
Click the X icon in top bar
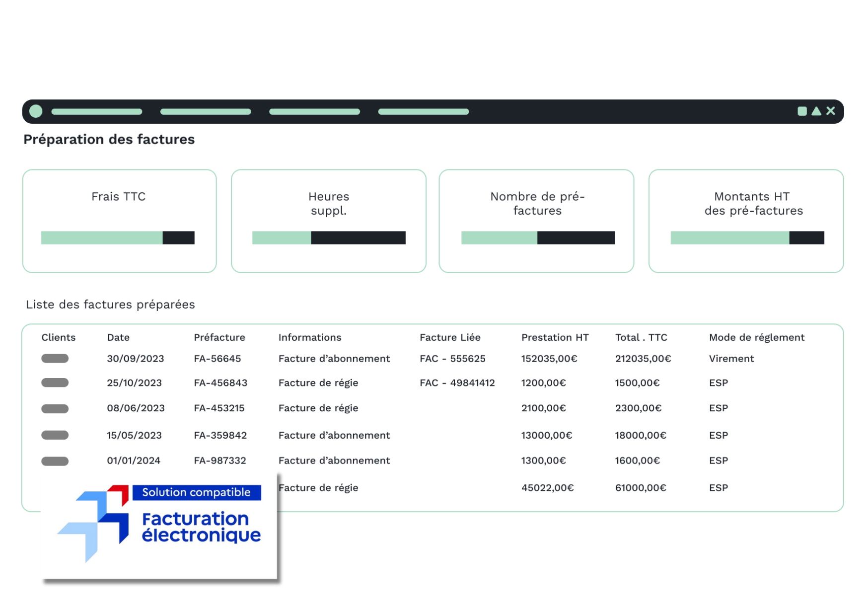click(831, 111)
